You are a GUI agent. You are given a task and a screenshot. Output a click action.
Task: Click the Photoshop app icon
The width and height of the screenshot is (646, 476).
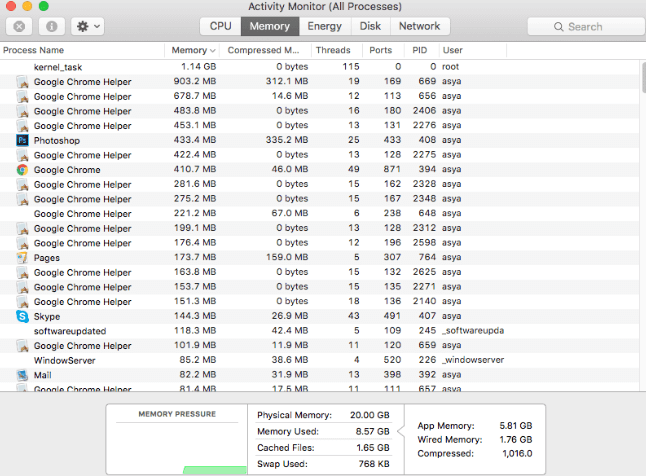click(x=22, y=140)
